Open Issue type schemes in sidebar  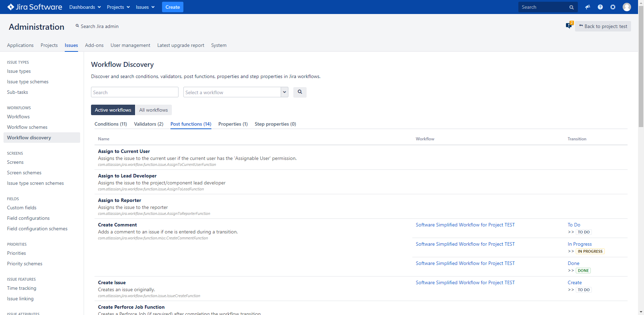coord(28,82)
